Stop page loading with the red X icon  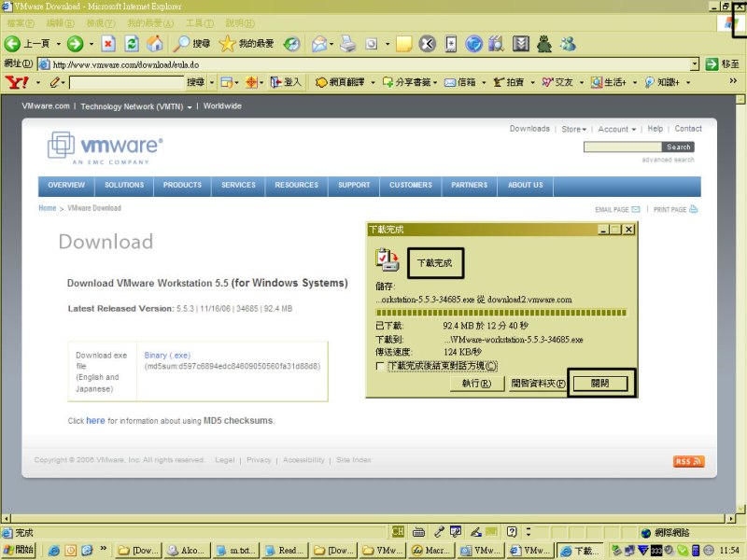pos(108,44)
